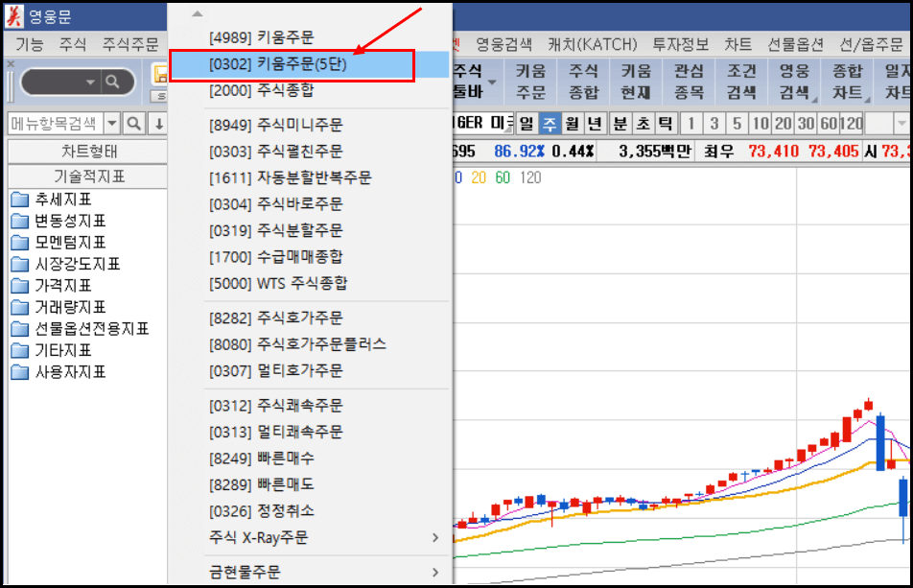The image size is (913, 588).
Task: Open the 주식 menu
Action: click(x=72, y=44)
